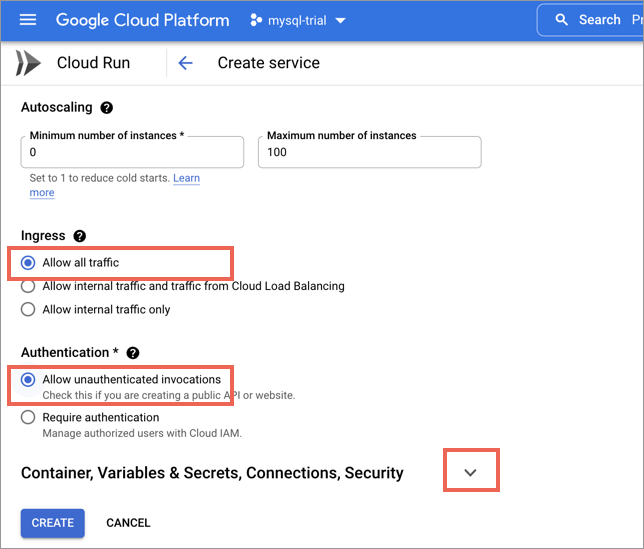Click the Ingress help question mark icon
The width and height of the screenshot is (644, 549).
coord(79,236)
